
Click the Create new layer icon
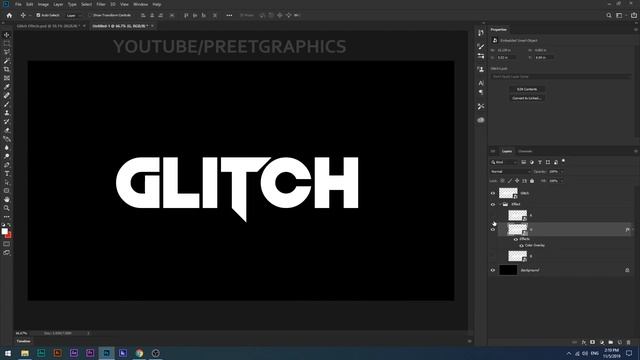tap(620, 342)
